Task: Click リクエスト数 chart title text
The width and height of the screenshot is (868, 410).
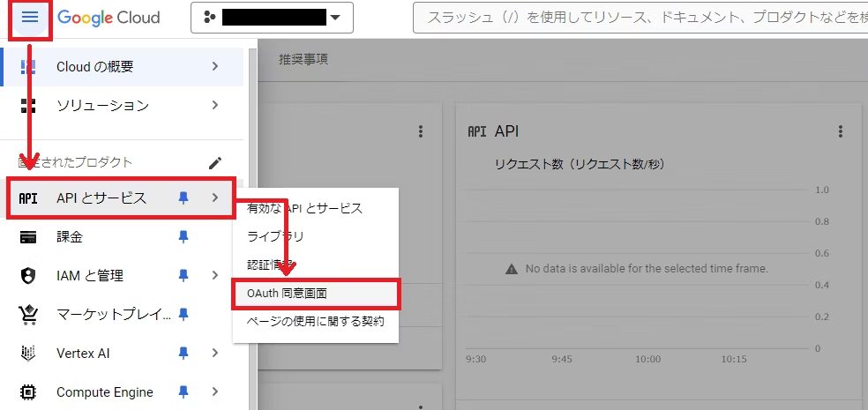Action: (580, 164)
